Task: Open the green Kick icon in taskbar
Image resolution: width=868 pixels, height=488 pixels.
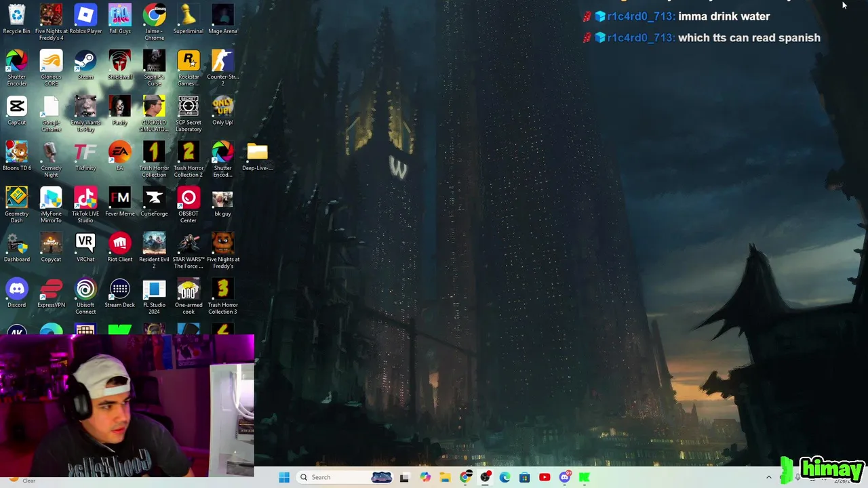Action: (585, 477)
